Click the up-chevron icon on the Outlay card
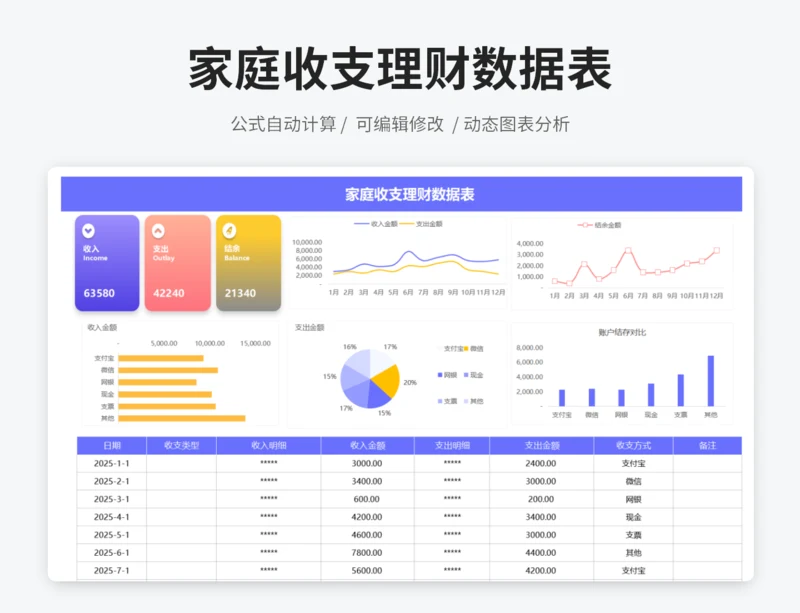Viewport: 800px width, 613px height. coord(158,231)
